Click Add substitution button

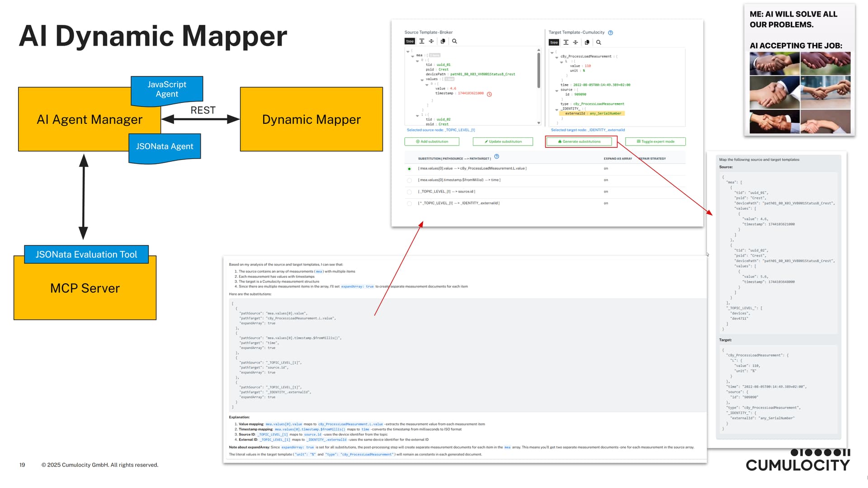pyautogui.click(x=432, y=141)
